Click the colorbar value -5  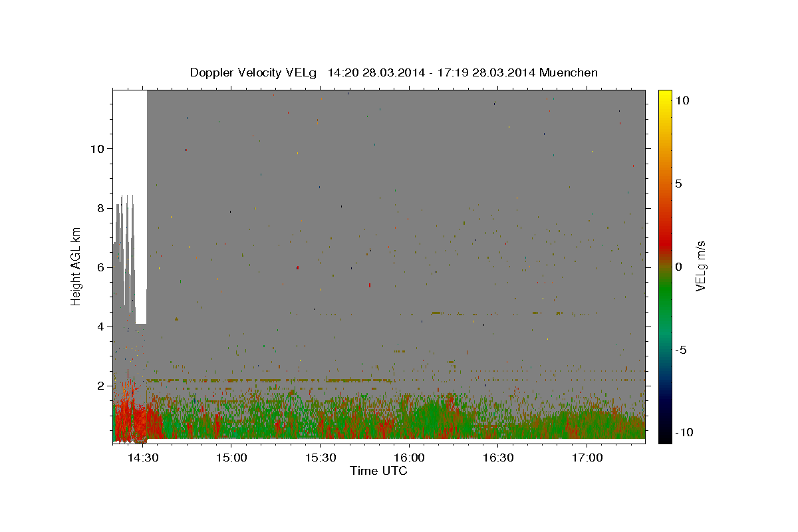click(680, 350)
